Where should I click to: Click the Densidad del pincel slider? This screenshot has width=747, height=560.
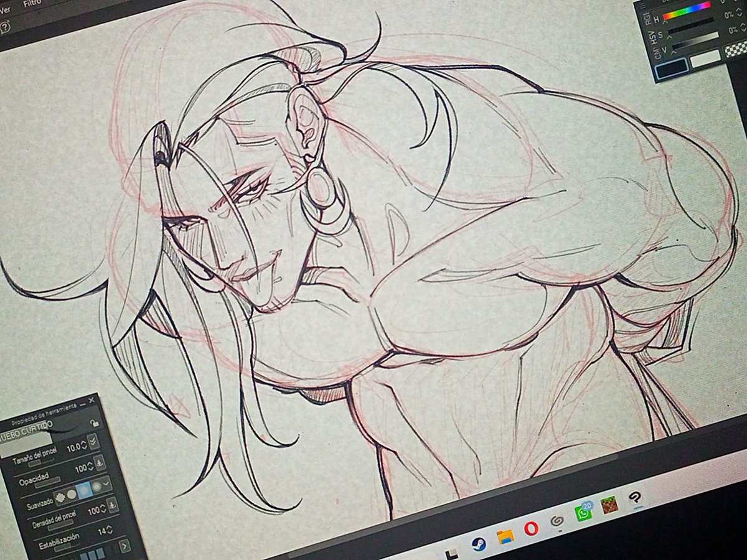coord(60,526)
